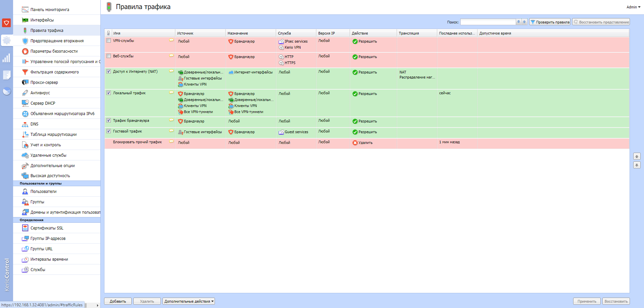644x308 pixels.
Task: Click the configuration gear icon in left rail
Action: [x=6, y=41]
